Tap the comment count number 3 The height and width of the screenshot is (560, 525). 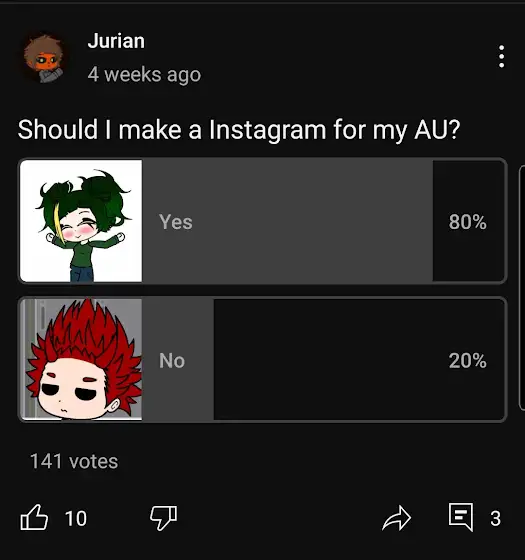click(495, 518)
